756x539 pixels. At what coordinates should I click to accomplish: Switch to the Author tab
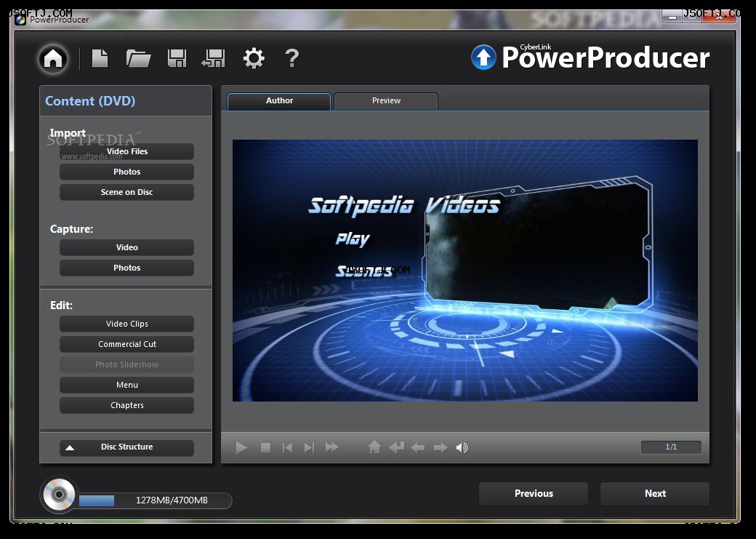pyautogui.click(x=279, y=101)
